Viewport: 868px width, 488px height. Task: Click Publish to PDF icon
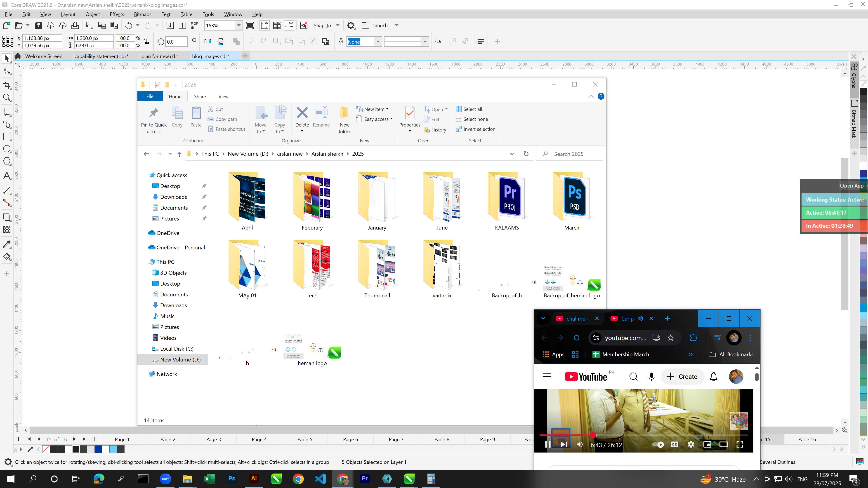tap(194, 25)
